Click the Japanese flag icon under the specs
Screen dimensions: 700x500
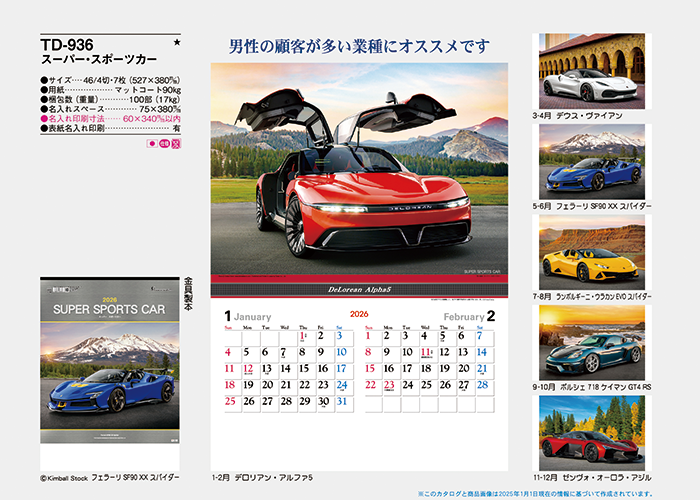coord(152,144)
